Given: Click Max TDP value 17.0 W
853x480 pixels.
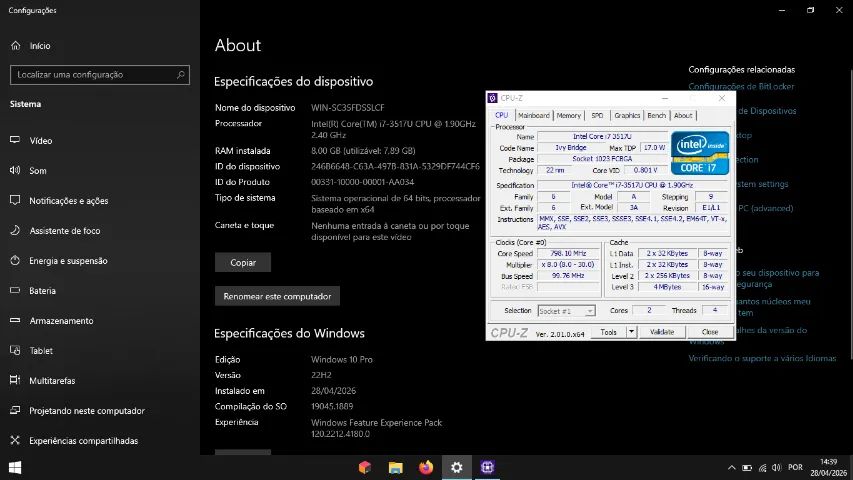Looking at the screenshot, I should pos(654,147).
